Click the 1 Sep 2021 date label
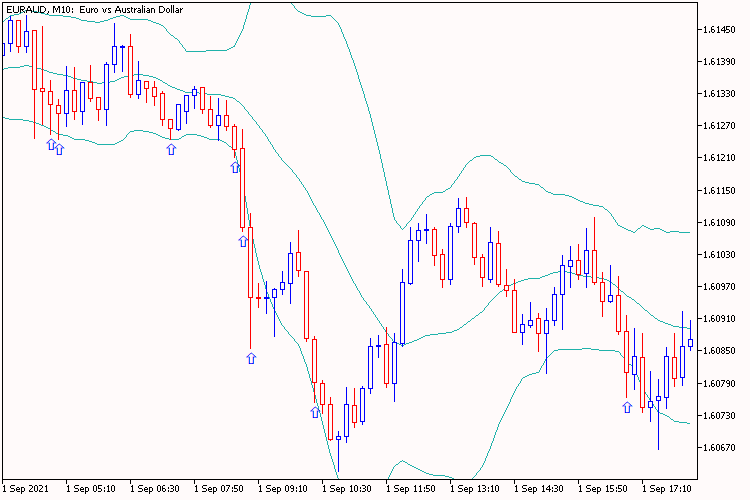Image resolution: width=750 pixels, height=500 pixels. coord(25,489)
